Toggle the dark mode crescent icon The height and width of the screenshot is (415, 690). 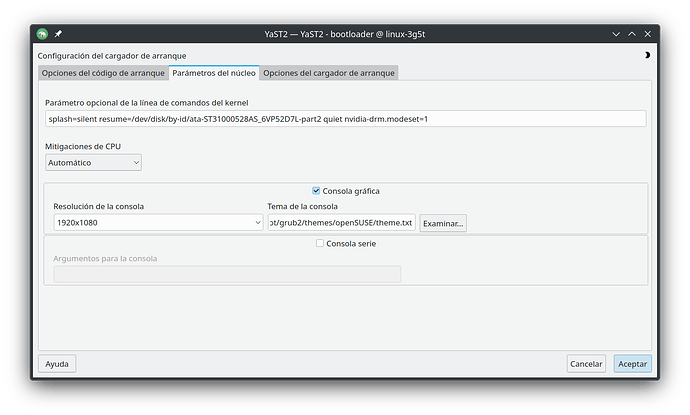(x=647, y=55)
